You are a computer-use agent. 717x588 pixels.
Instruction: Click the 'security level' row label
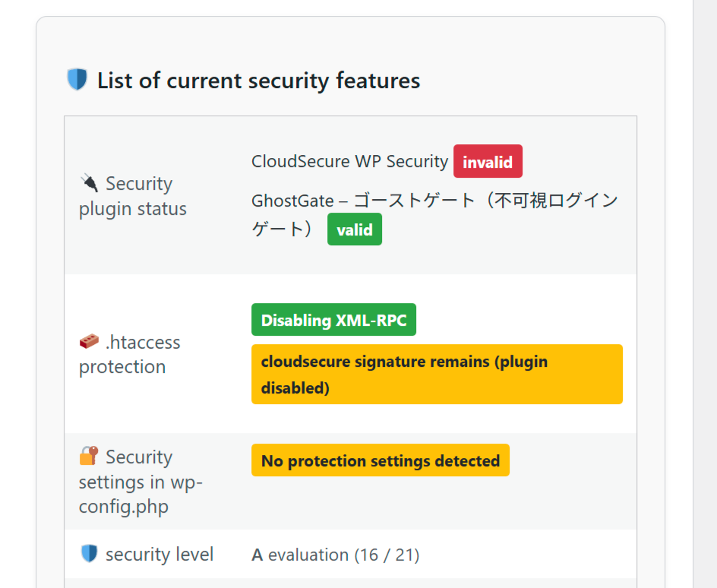pos(160,555)
